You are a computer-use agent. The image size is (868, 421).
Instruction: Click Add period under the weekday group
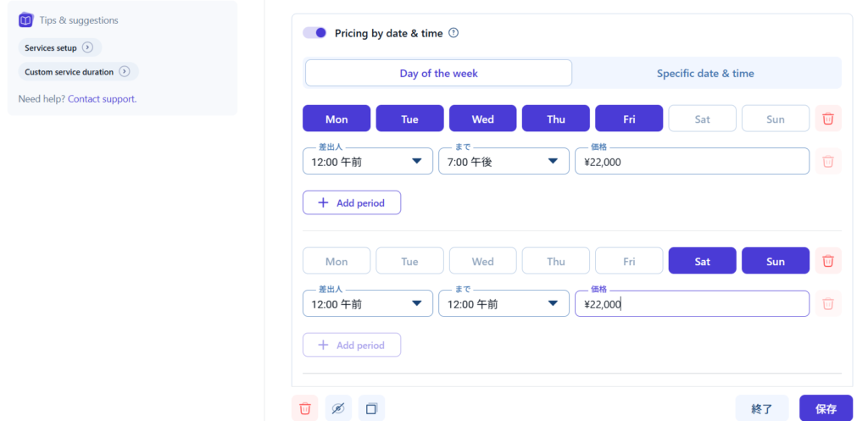pyautogui.click(x=351, y=203)
